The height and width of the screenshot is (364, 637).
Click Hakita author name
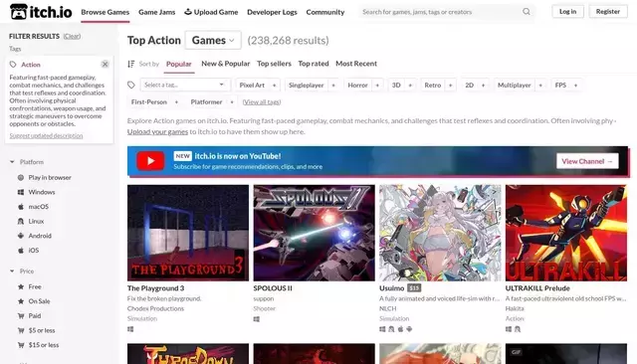coord(515,309)
